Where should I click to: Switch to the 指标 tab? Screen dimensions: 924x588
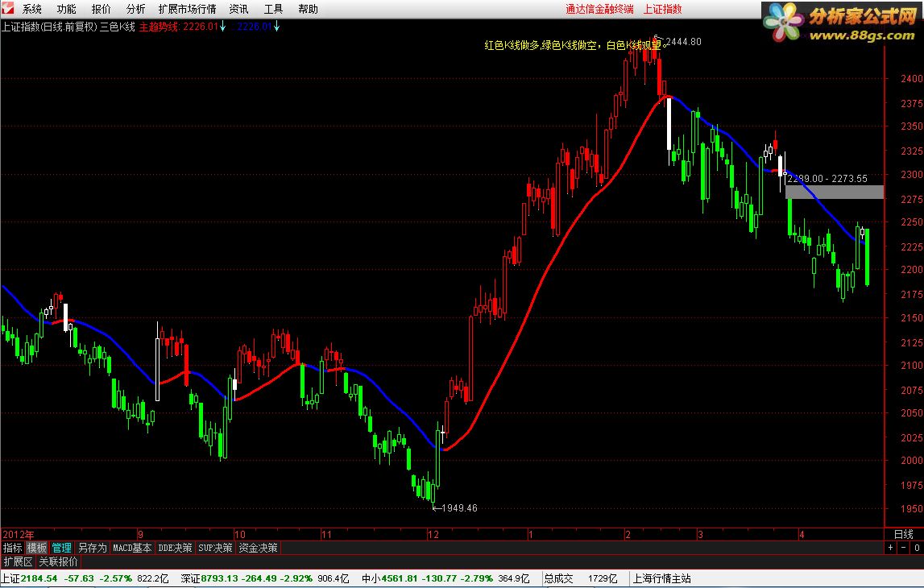click(12, 548)
